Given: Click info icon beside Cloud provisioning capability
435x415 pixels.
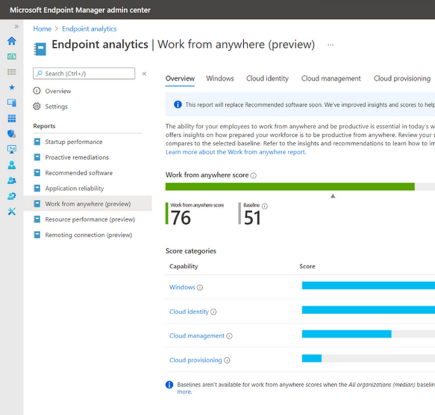Looking at the screenshot, I should pos(227,360).
